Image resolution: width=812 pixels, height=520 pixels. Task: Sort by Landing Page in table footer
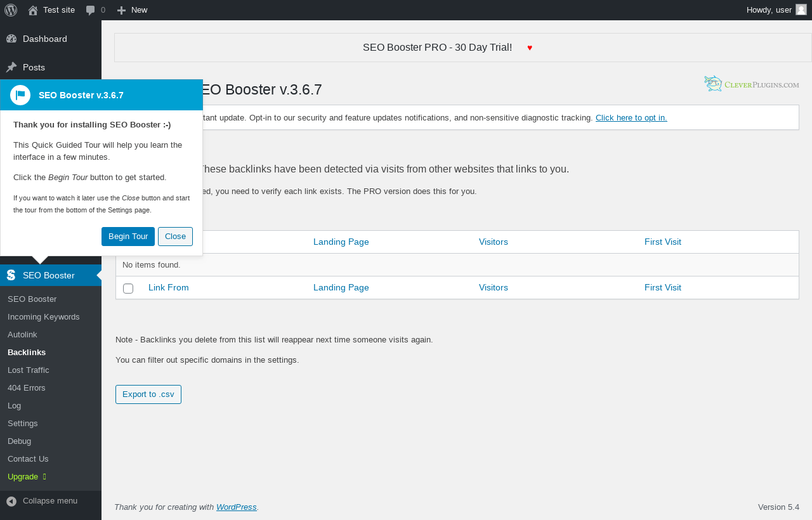(341, 287)
